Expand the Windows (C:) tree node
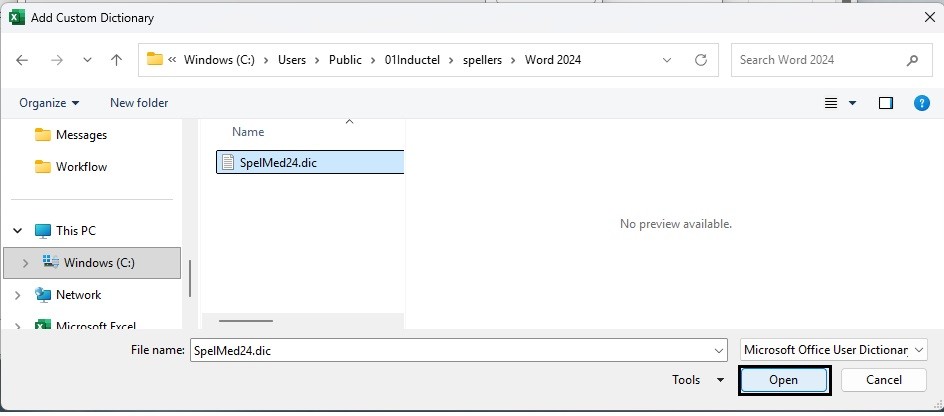Image resolution: width=944 pixels, height=416 pixels. [x=25, y=263]
